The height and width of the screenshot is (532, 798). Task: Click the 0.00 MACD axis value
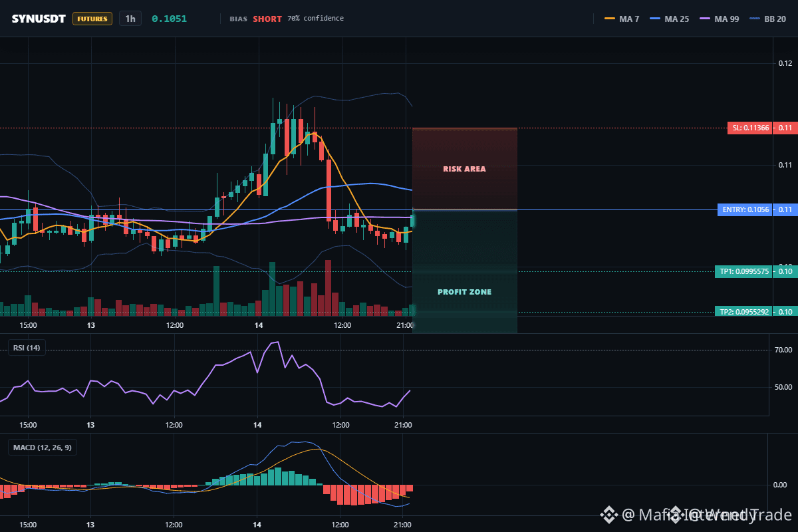781,485
